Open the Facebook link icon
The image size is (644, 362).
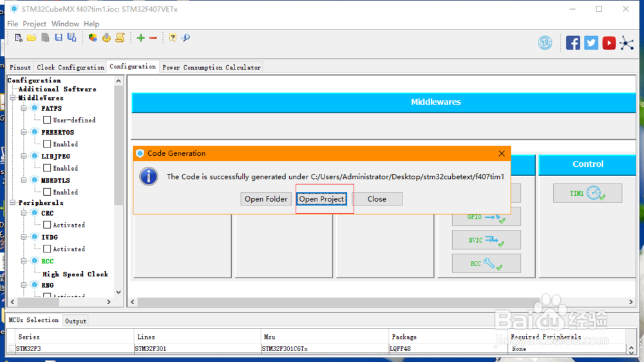(573, 43)
